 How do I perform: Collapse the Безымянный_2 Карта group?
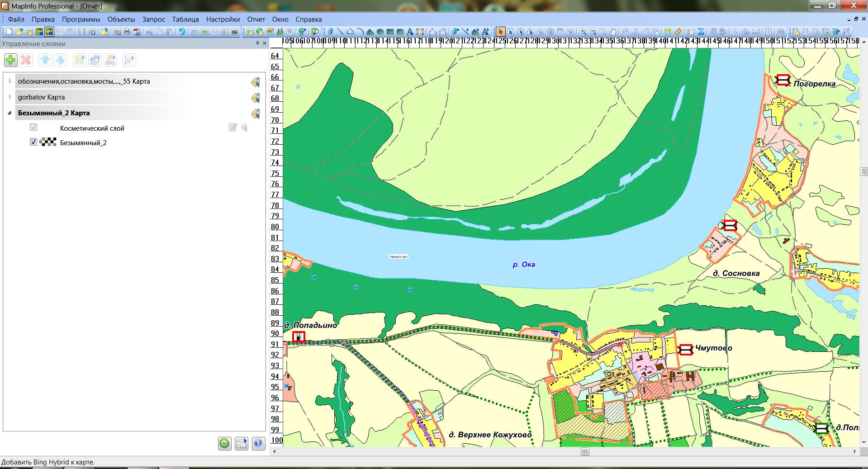tap(10, 113)
